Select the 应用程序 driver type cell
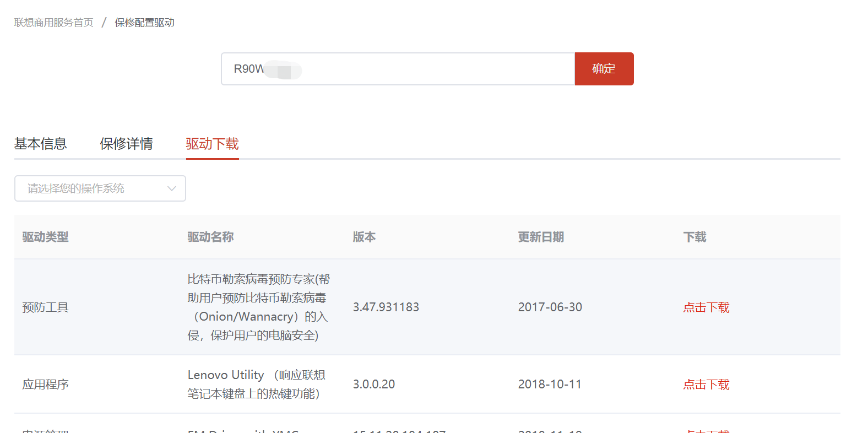Screen dimensions: 868x433 point(45,385)
